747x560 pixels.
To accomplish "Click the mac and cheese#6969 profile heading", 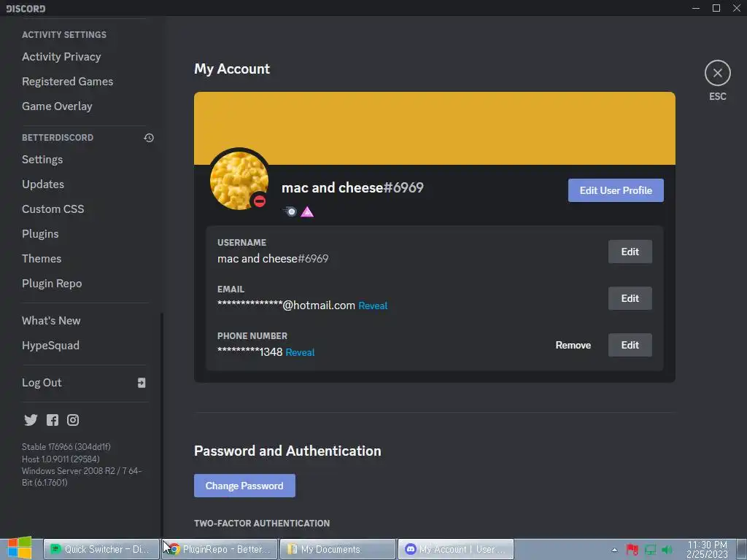I will point(352,187).
